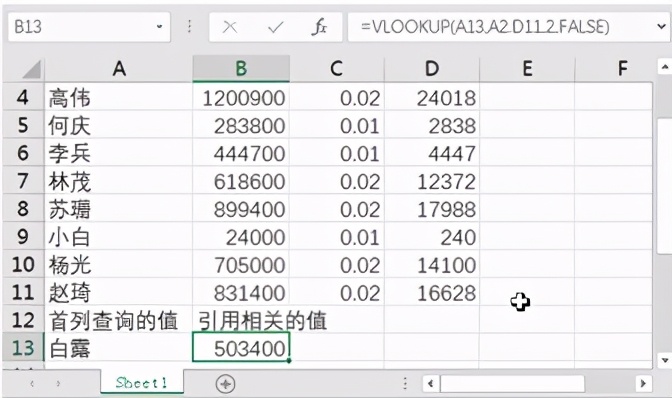
Task: Select cell with value 240
Action: (x=432, y=236)
